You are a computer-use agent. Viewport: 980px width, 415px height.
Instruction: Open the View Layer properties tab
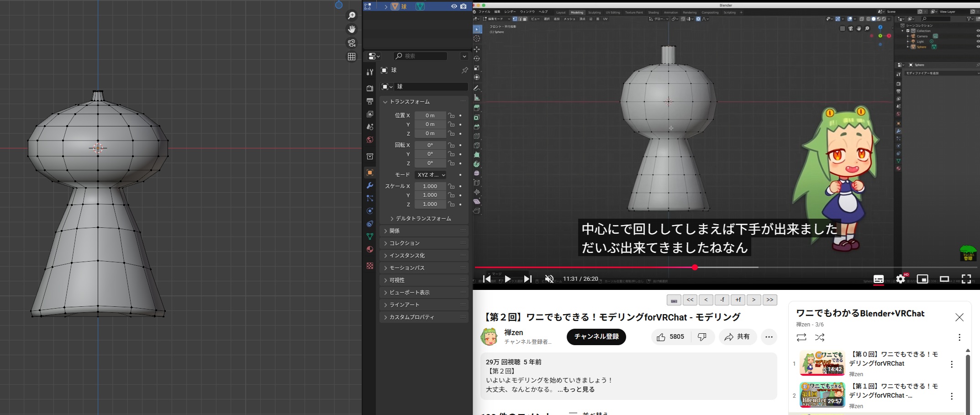pyautogui.click(x=370, y=114)
